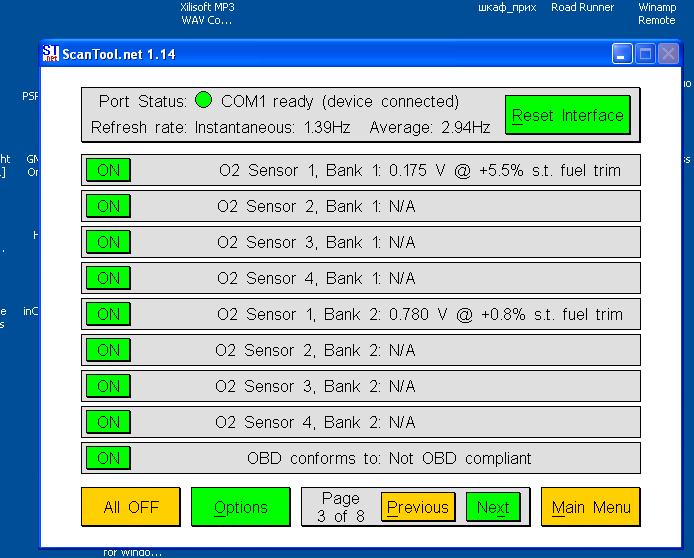Toggle ON button for O2 Sensor 1, Bank 2
694x558 pixels.
click(x=108, y=314)
